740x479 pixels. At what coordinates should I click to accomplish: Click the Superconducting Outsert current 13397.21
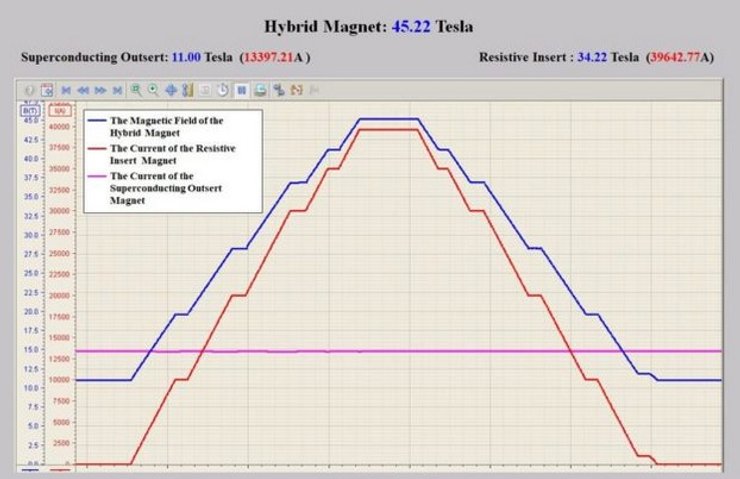(268, 58)
